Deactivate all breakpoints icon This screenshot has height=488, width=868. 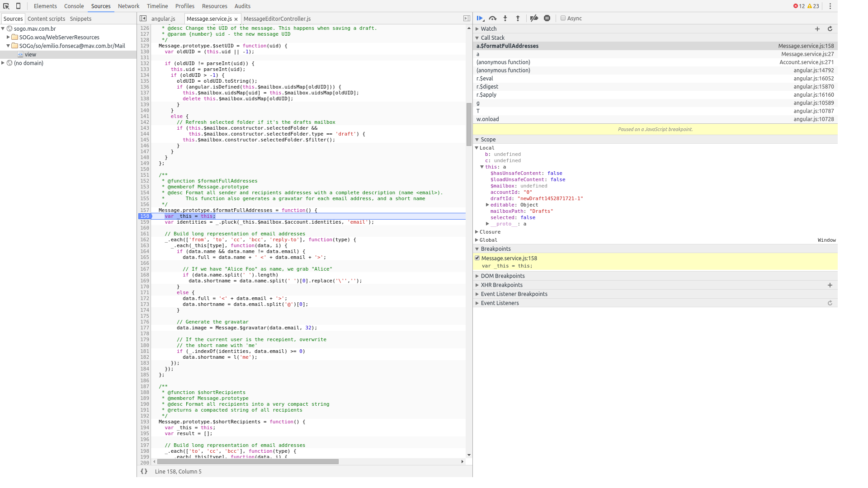[x=534, y=19]
